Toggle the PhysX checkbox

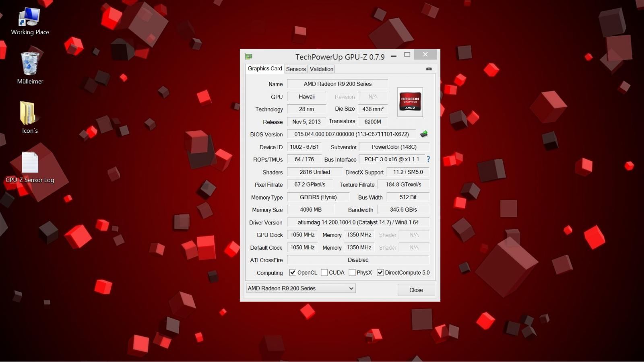[x=352, y=273]
